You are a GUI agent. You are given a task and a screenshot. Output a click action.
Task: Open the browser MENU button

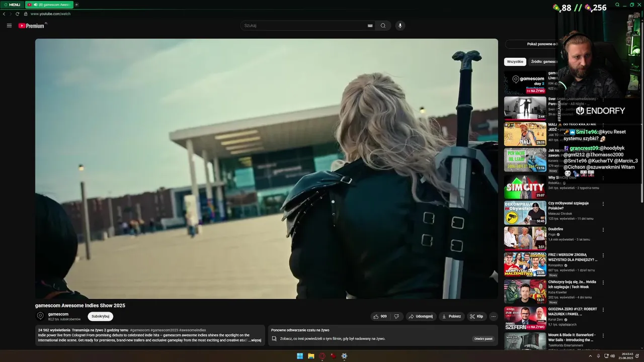(12, 5)
